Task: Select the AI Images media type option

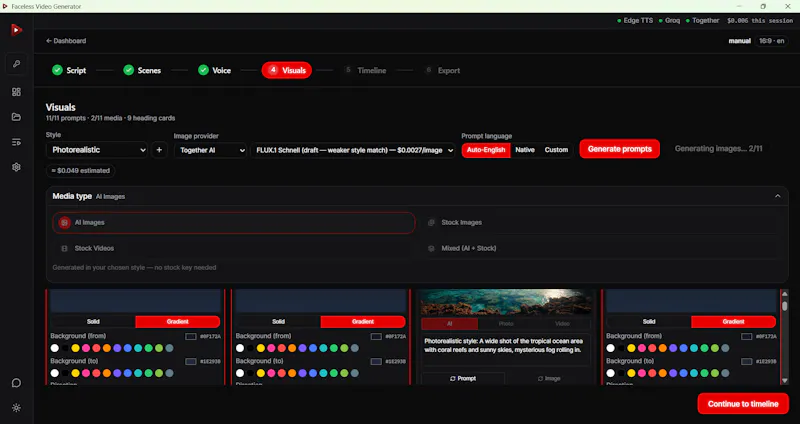Action: click(x=234, y=222)
